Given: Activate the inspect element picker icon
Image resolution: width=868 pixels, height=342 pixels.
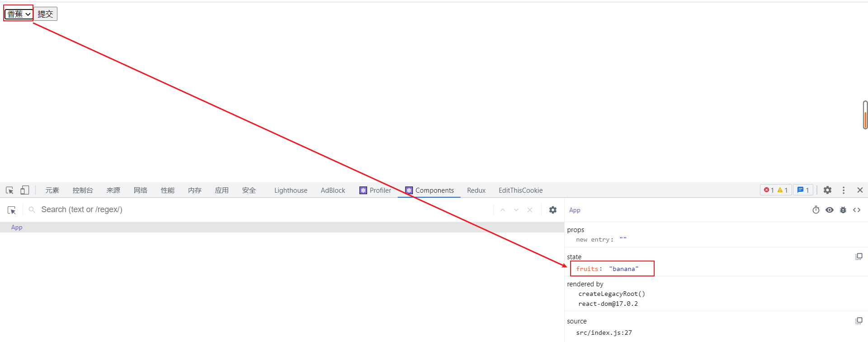Looking at the screenshot, I should coord(9,190).
